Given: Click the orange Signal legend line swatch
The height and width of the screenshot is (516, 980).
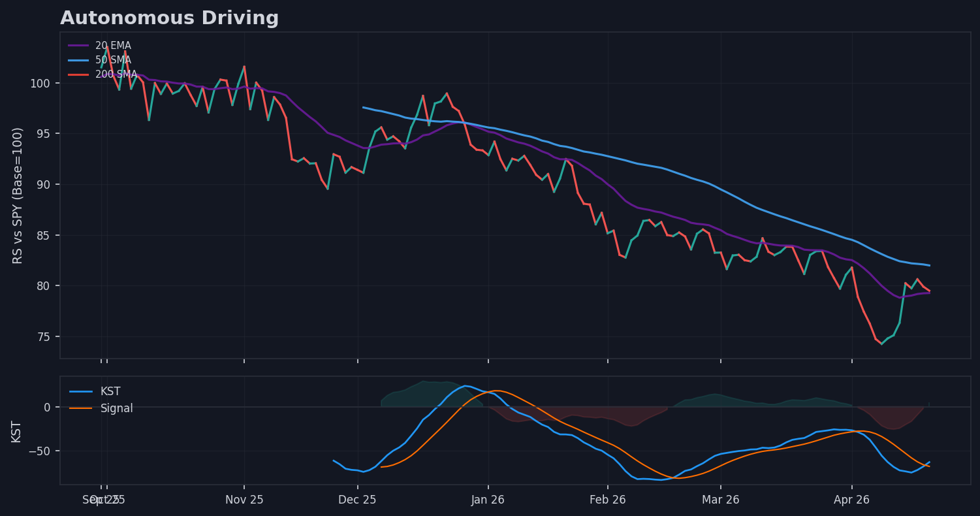Looking at the screenshot, I should point(81,408).
